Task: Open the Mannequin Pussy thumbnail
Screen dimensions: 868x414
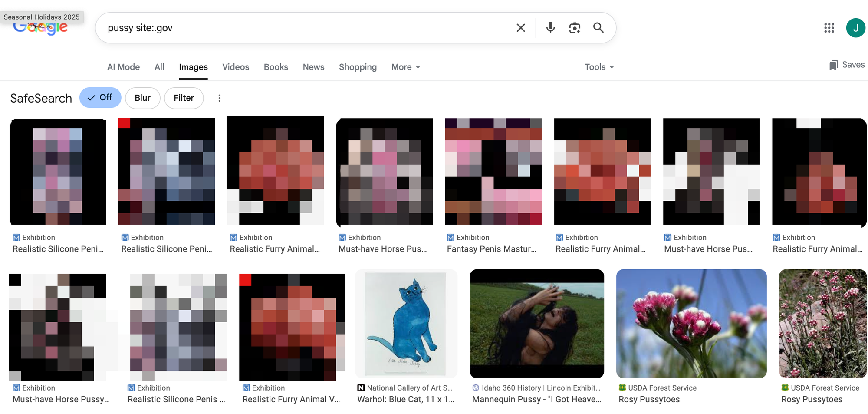Action: pos(536,323)
